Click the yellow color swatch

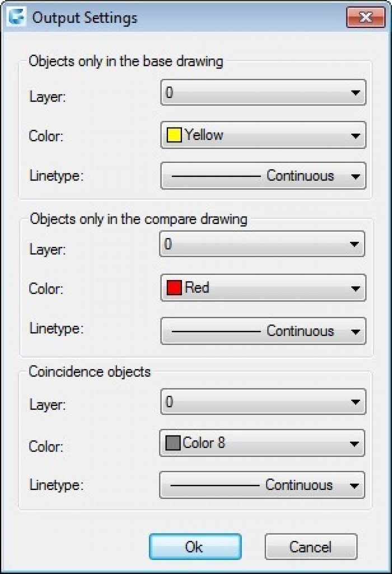pyautogui.click(x=175, y=135)
